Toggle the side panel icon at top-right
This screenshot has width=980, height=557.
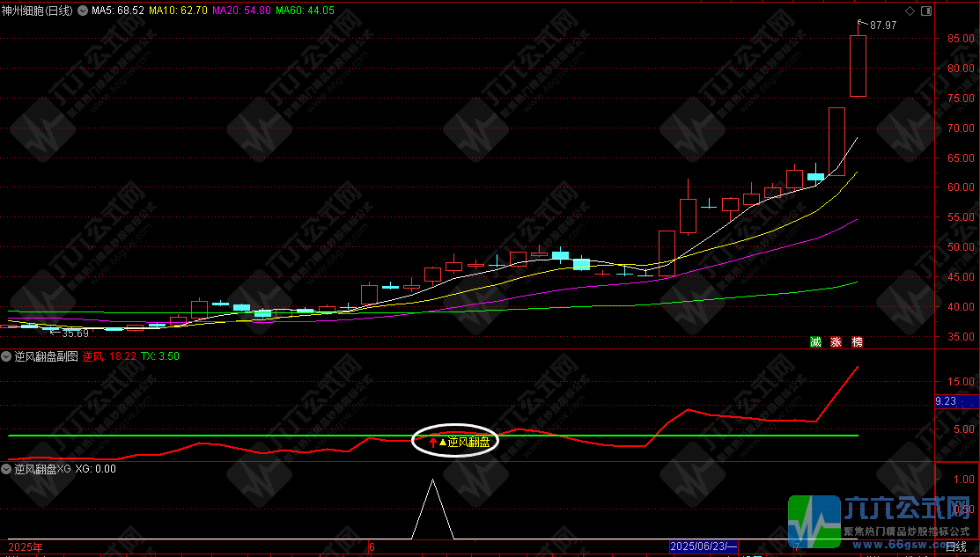pyautogui.click(x=925, y=11)
